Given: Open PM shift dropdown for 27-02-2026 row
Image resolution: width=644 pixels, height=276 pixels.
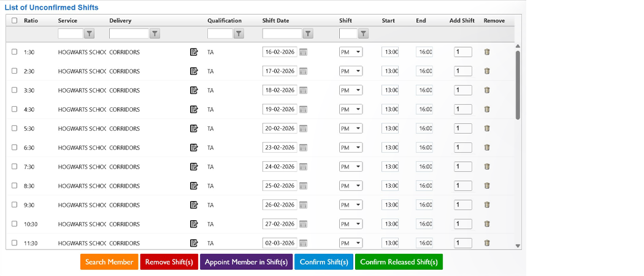Looking at the screenshot, I should tap(351, 224).
